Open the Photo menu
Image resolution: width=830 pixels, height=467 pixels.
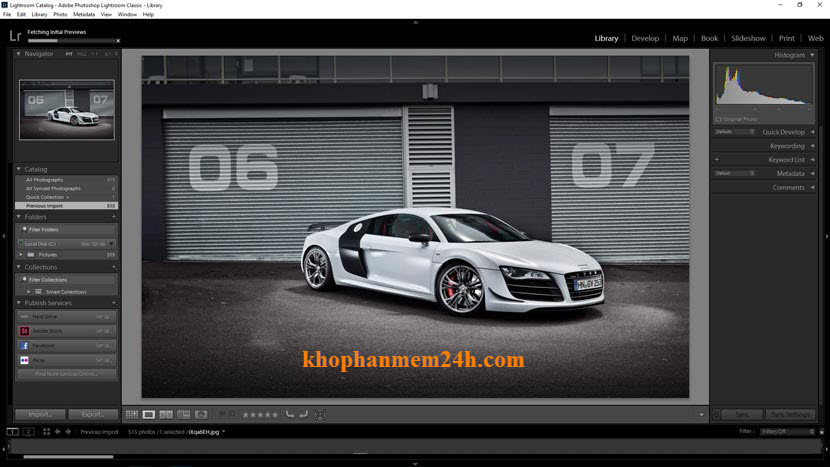[x=60, y=15]
